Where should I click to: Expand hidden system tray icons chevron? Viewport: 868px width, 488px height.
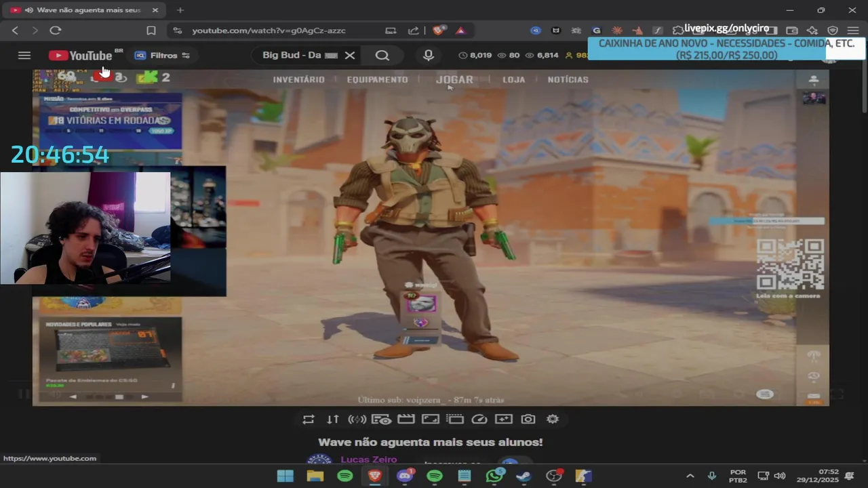pos(690,476)
